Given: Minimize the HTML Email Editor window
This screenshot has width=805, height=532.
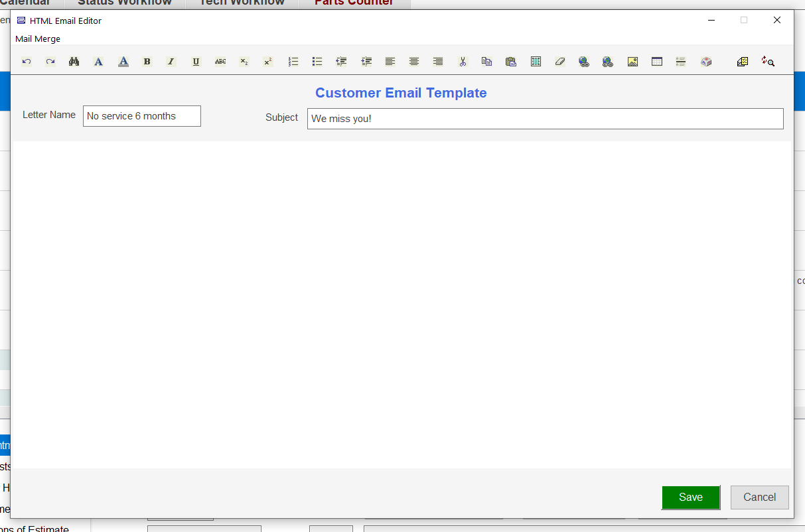Looking at the screenshot, I should click(x=711, y=21).
